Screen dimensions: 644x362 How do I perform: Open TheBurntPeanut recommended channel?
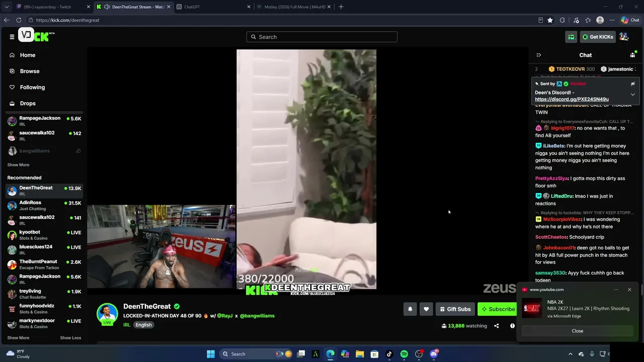44,264
